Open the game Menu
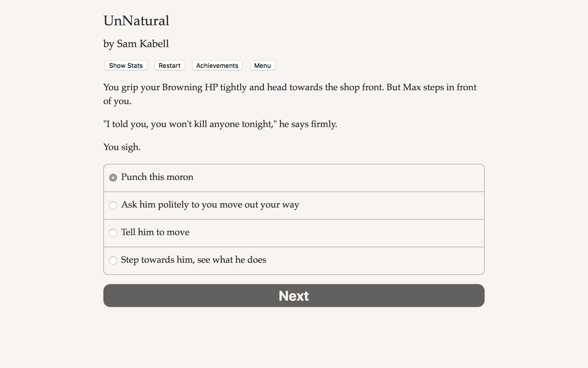The width and height of the screenshot is (588, 368). click(x=262, y=65)
